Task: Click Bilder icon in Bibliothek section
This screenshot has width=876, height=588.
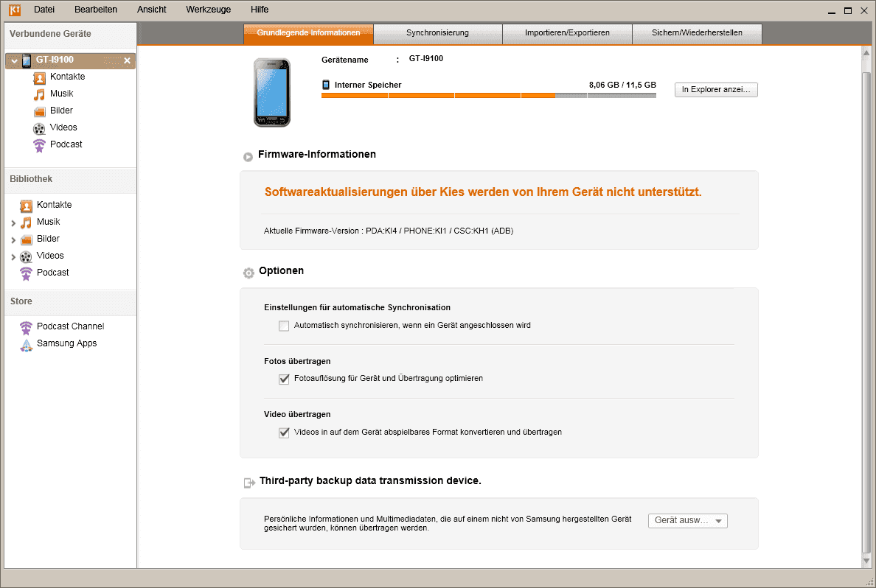Action: (x=27, y=239)
